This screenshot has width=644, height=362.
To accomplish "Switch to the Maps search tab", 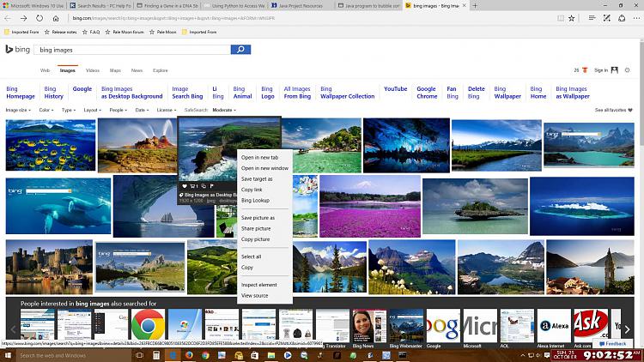I will pos(115,70).
